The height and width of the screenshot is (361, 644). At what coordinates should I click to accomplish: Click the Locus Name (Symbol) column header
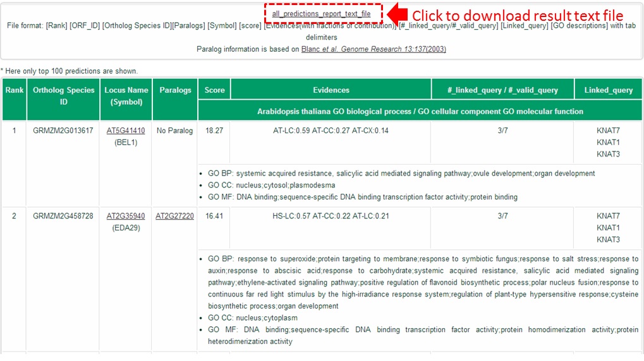click(x=126, y=96)
